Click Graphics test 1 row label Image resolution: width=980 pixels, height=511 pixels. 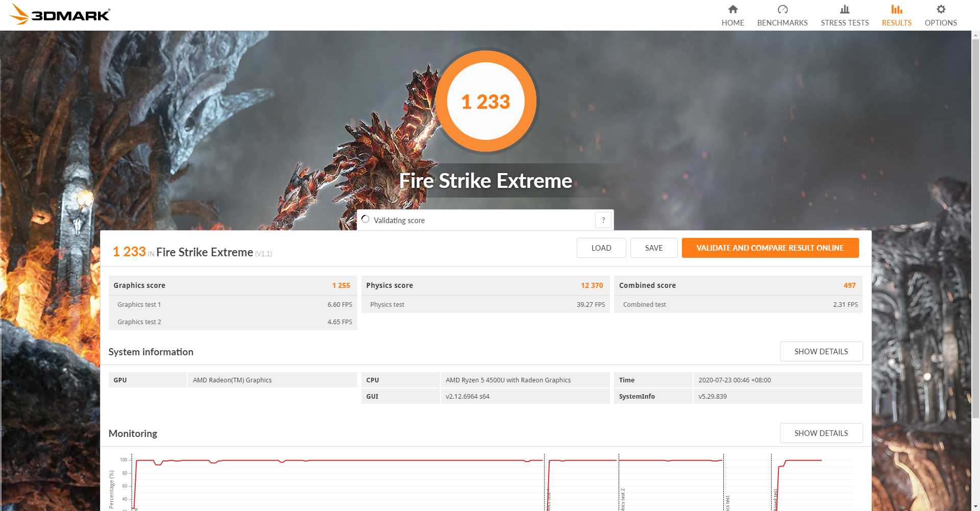139,305
